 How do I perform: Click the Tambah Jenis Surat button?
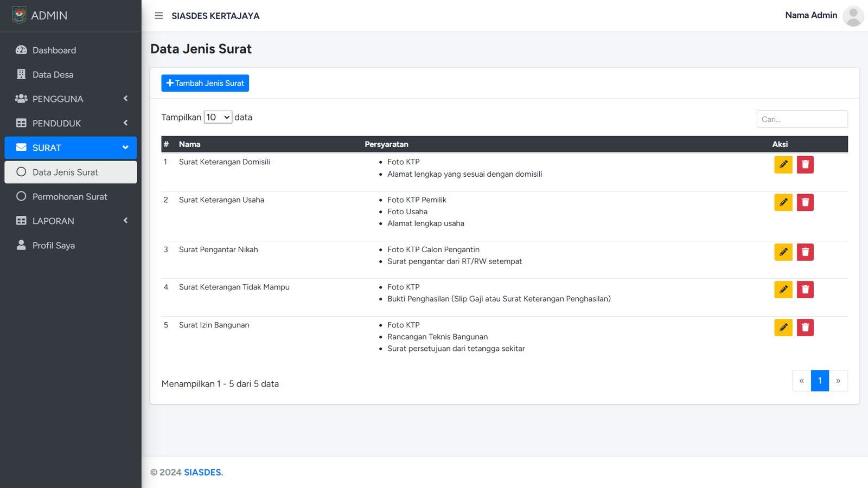205,83
